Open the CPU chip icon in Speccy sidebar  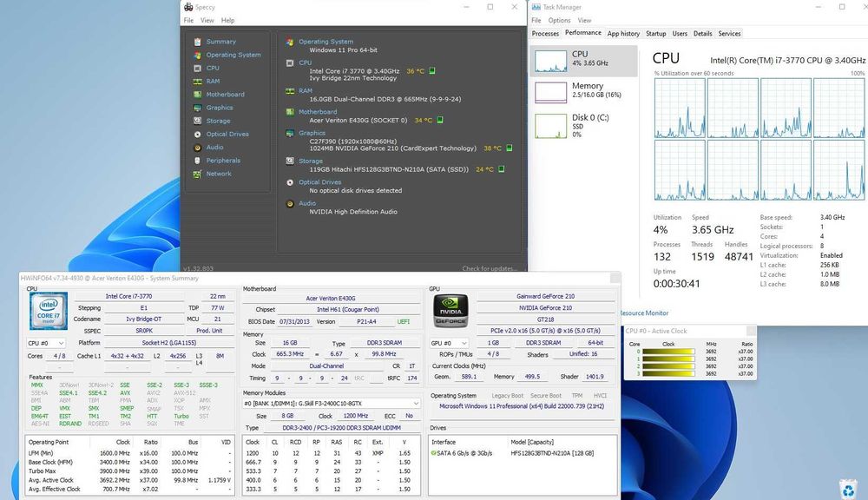(198, 68)
